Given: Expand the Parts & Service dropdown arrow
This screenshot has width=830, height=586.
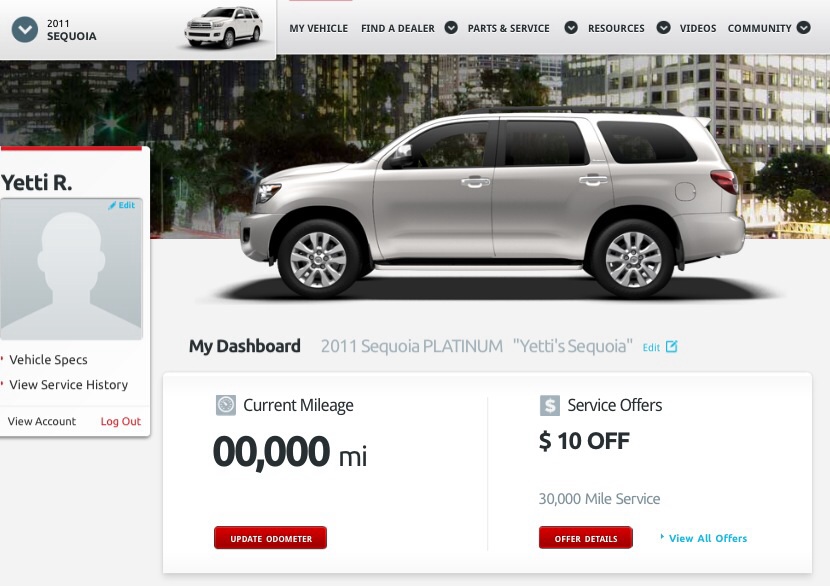Looking at the screenshot, I should point(571,28).
